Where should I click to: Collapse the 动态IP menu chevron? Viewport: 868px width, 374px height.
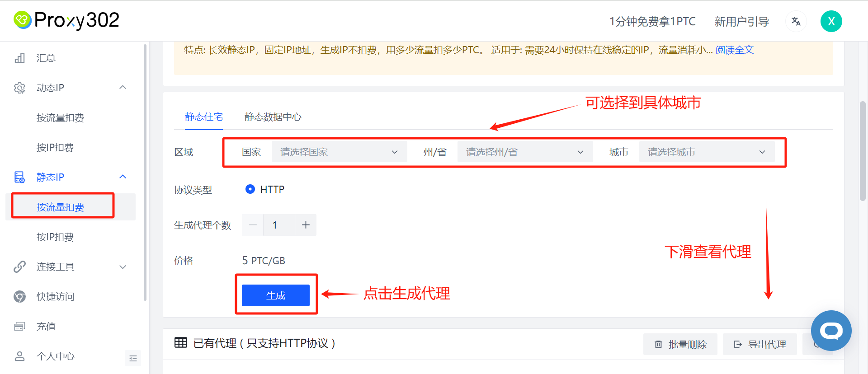(123, 87)
